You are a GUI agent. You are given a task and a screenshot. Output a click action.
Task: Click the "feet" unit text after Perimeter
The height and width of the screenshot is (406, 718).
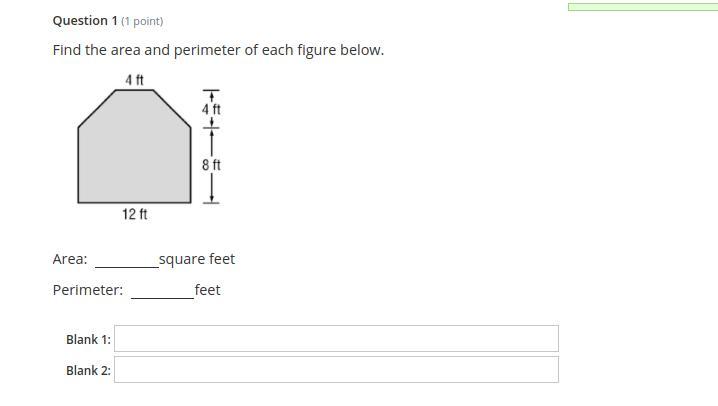tap(208, 290)
